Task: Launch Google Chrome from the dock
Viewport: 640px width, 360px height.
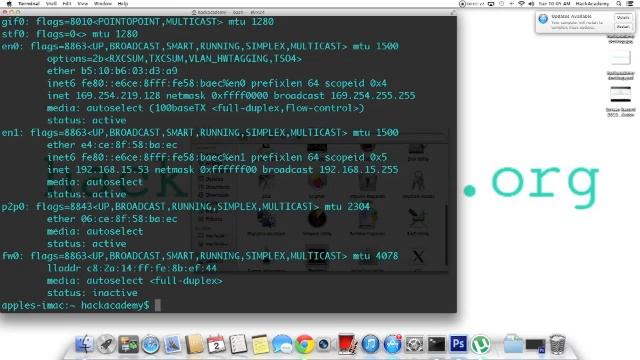Action: [304, 344]
